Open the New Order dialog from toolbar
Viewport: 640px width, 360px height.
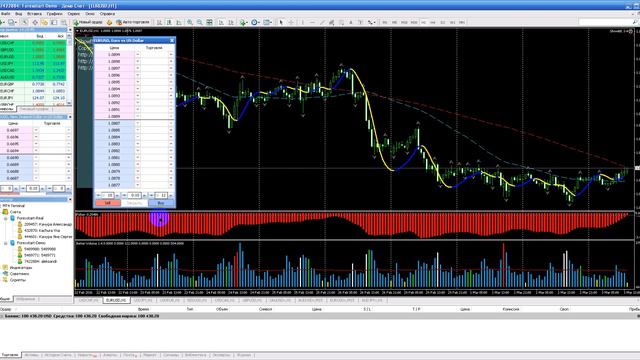[x=88, y=22]
